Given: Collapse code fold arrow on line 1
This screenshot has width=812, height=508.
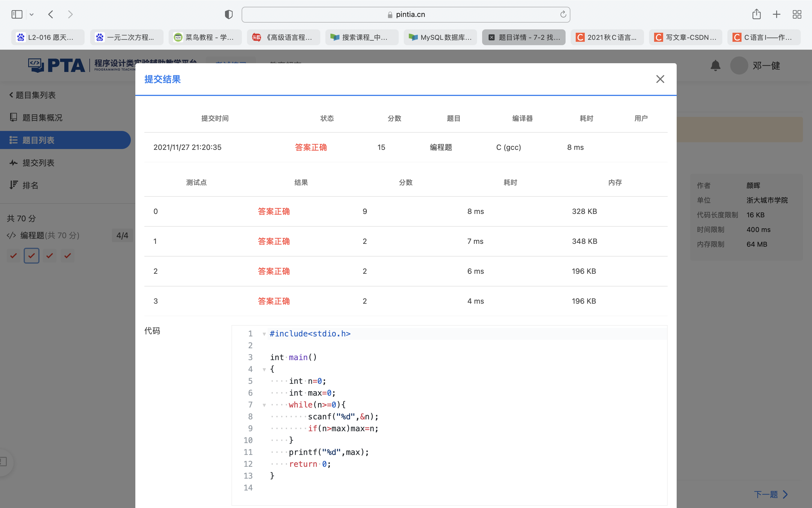Looking at the screenshot, I should 264,334.
